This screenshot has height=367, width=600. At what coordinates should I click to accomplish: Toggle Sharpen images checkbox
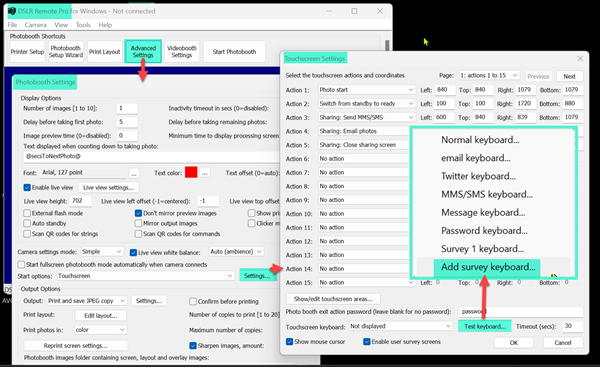[x=193, y=346]
